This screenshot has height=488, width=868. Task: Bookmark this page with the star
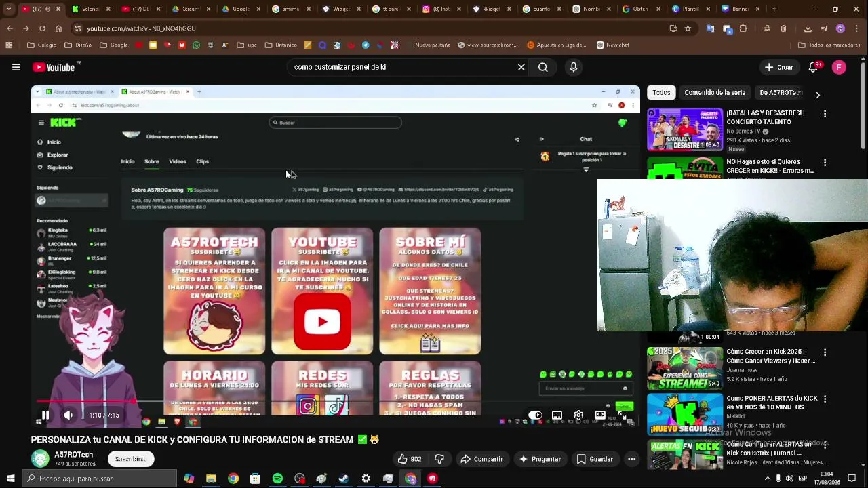coord(688,28)
